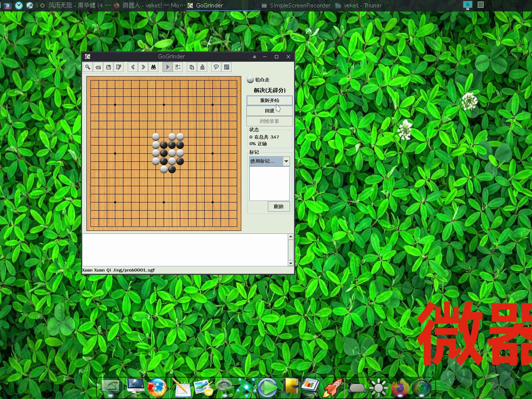
Task: Click the speech bubble comment icon
Action: (x=216, y=67)
